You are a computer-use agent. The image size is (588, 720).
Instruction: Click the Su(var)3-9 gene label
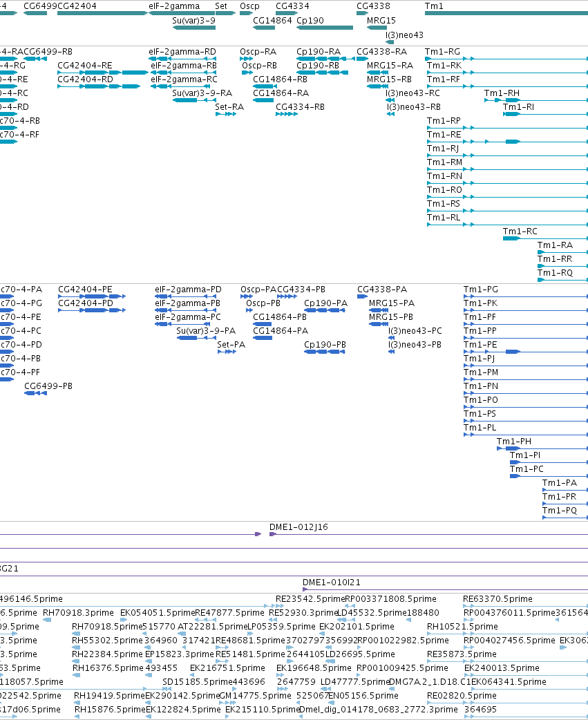coord(193,20)
